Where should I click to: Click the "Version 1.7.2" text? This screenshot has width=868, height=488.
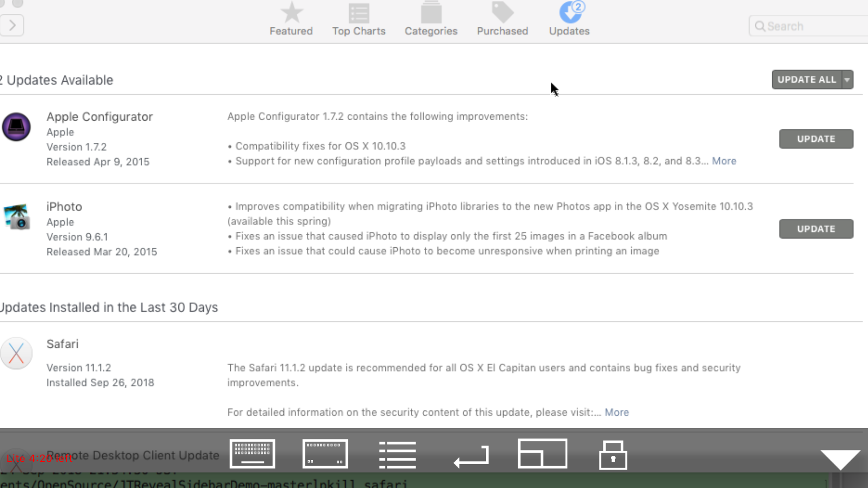pyautogui.click(x=76, y=147)
